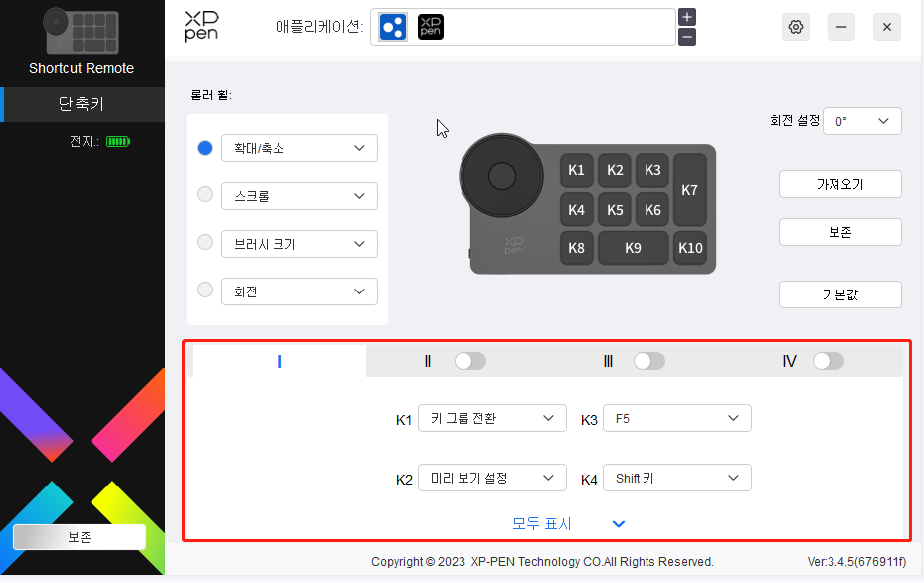The width and height of the screenshot is (924, 583).
Task: Click the 기본값 button
Action: [839, 294]
